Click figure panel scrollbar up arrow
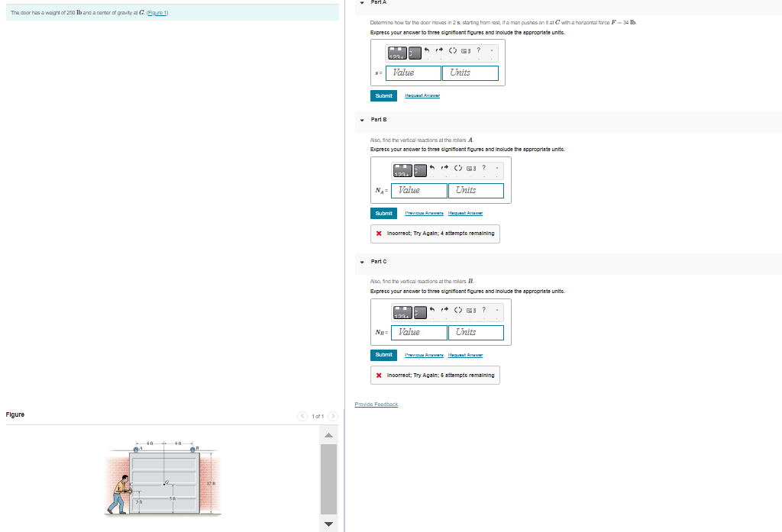782x532 pixels. pyautogui.click(x=328, y=435)
